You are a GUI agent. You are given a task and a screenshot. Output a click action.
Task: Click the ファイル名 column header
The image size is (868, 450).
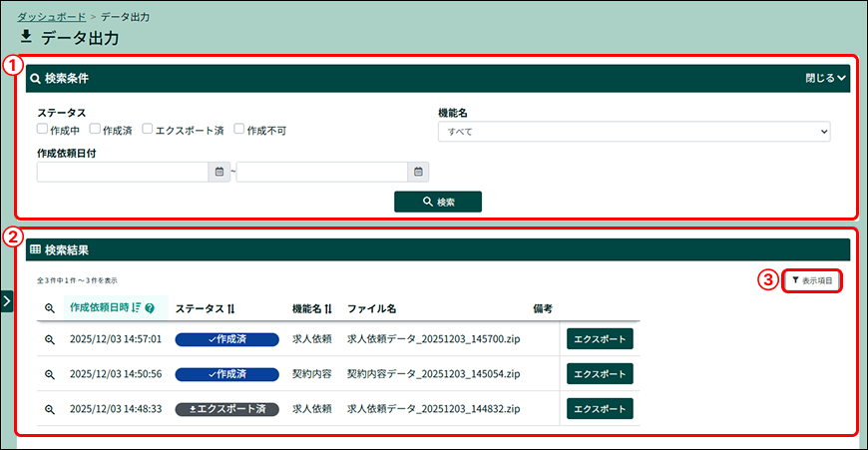click(x=371, y=309)
